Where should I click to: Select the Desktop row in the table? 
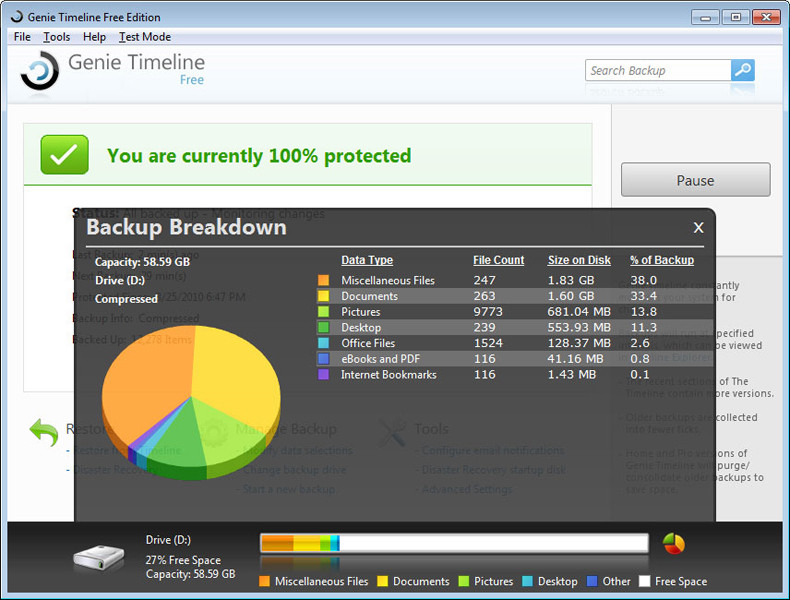[514, 327]
